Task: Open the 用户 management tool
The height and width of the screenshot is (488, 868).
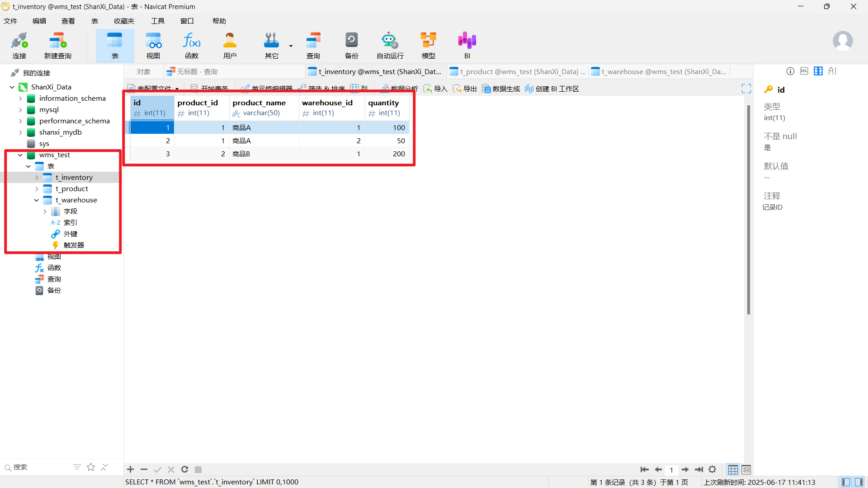Action: point(230,45)
